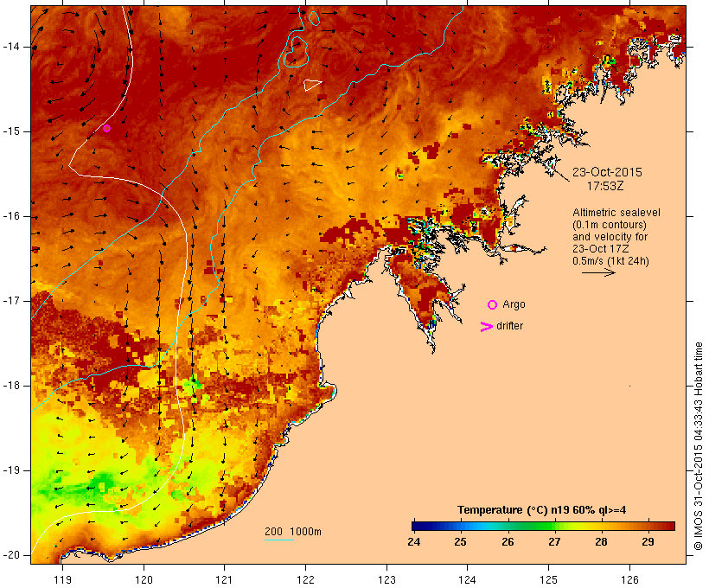Click the velocity scale reference arrow
This screenshot has height=588, width=709.
[598, 272]
